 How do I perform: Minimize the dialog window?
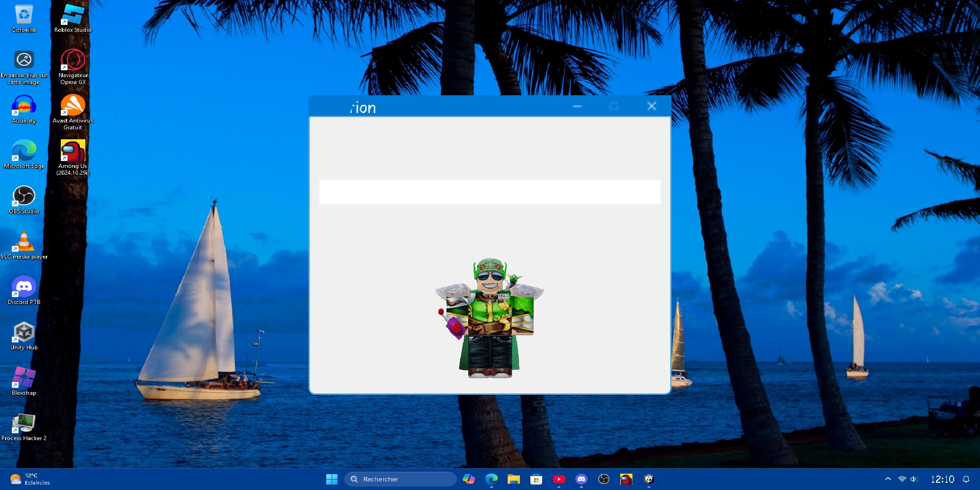click(577, 106)
